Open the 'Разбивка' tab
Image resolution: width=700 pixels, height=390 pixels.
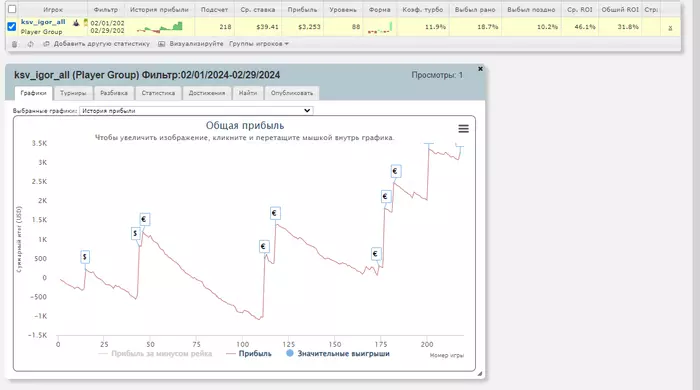click(114, 93)
